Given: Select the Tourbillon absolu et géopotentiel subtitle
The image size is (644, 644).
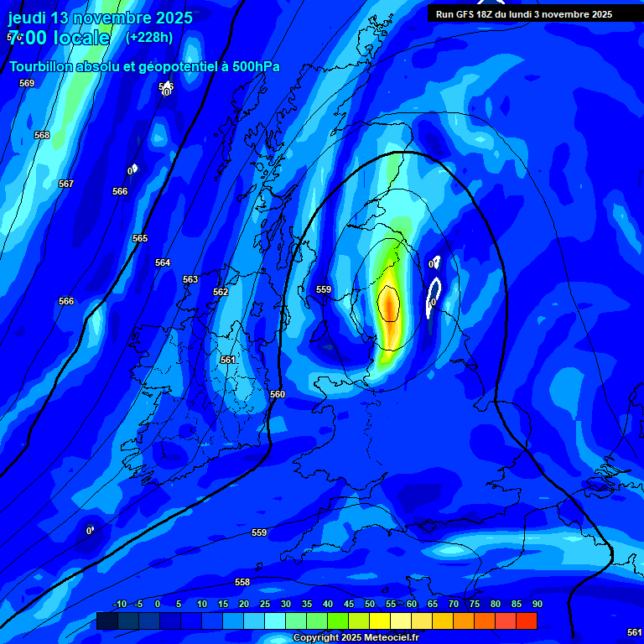Looking at the screenshot, I should 144,67.
